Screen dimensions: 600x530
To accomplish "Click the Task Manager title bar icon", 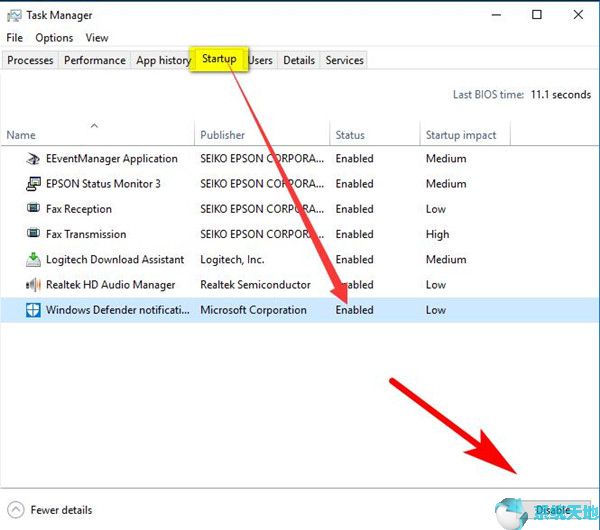I will click(x=14, y=16).
